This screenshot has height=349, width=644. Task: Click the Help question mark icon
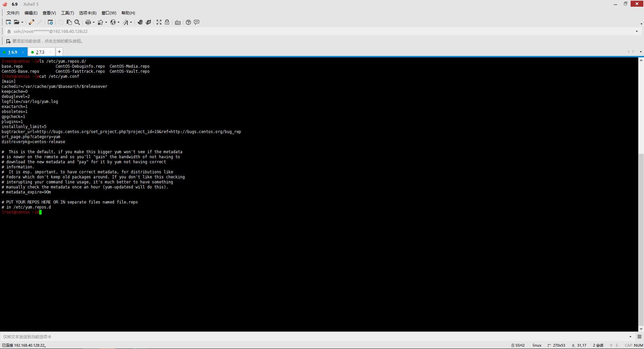pyautogui.click(x=188, y=22)
